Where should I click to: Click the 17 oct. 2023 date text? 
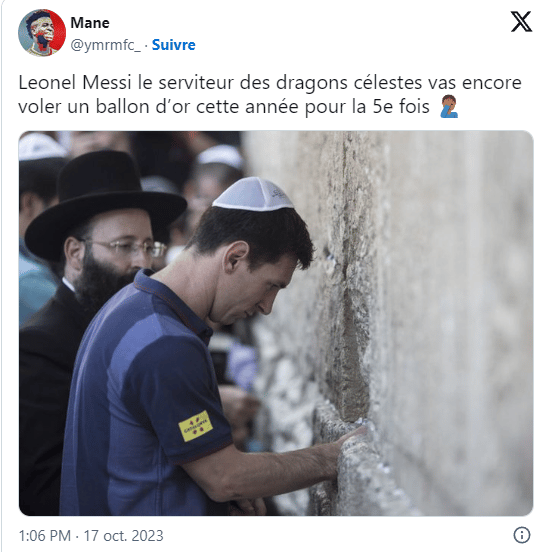[x=123, y=536]
